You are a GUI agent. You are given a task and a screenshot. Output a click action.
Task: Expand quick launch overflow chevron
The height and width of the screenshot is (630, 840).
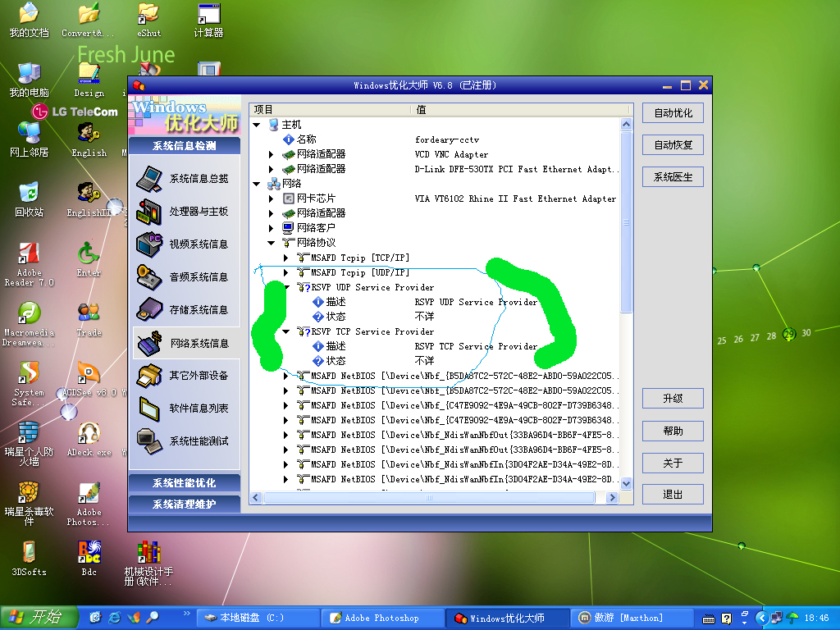186,613
